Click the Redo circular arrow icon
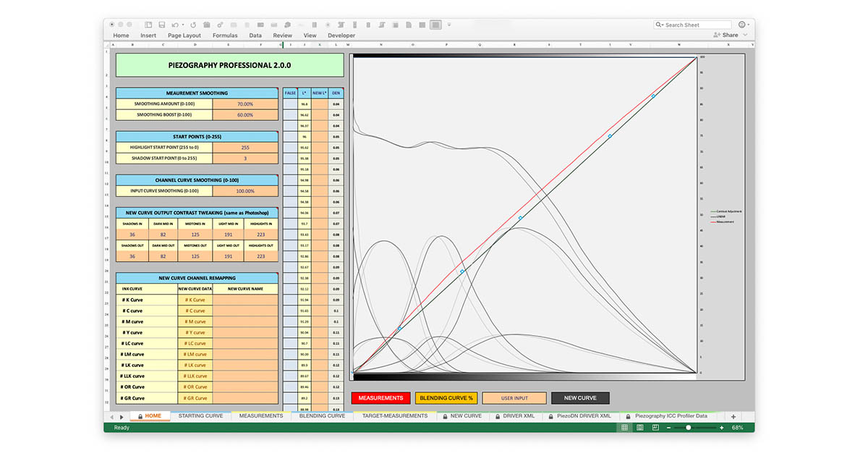The width and height of the screenshot is (868, 456). point(193,25)
